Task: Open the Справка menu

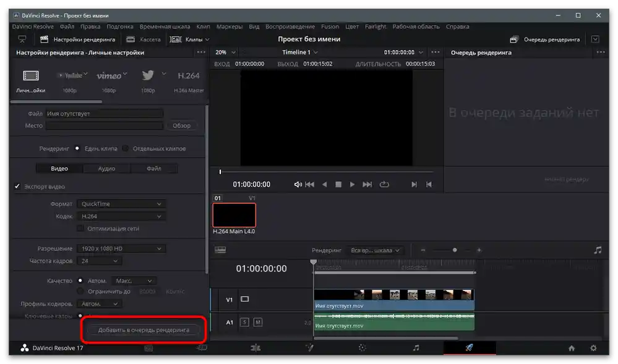Action: 458,27
